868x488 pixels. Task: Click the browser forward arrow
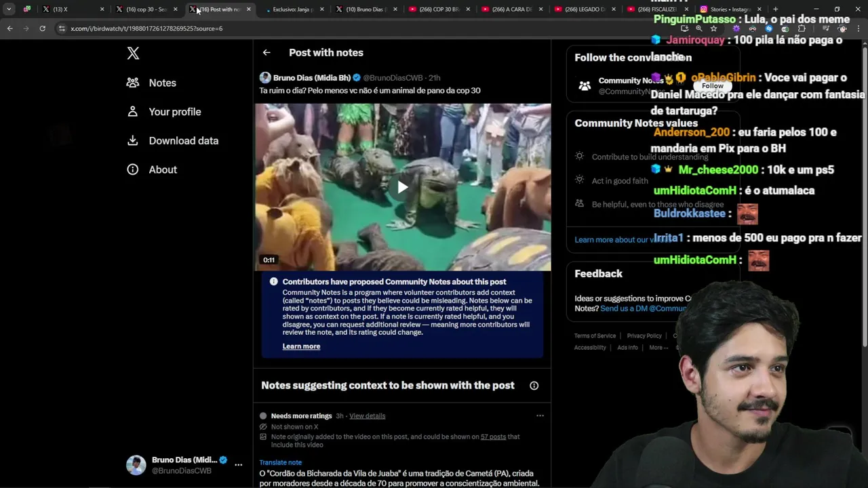click(26, 28)
